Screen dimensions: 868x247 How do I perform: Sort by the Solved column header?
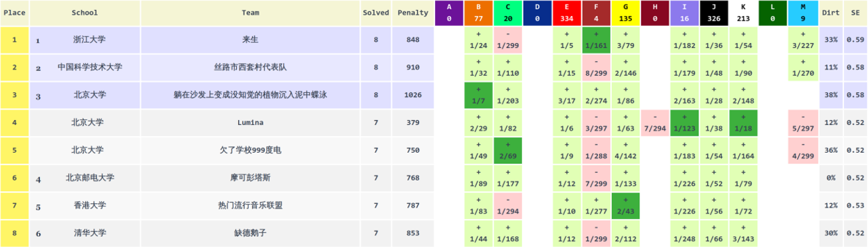point(376,13)
